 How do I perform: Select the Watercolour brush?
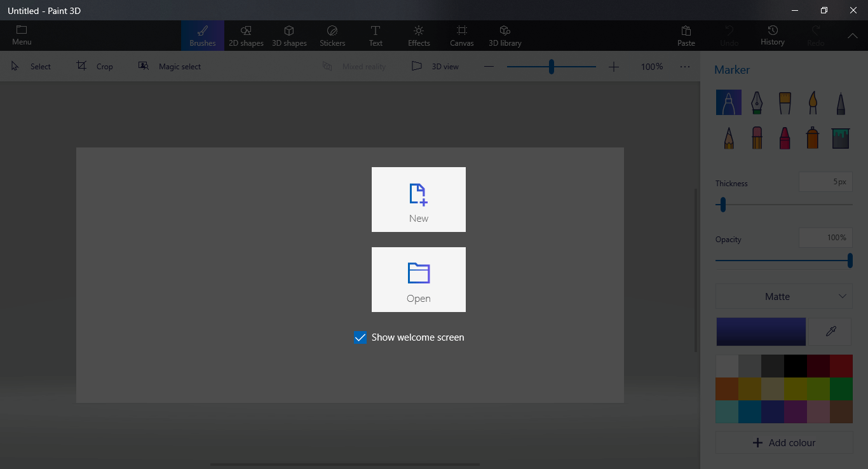click(x=812, y=102)
